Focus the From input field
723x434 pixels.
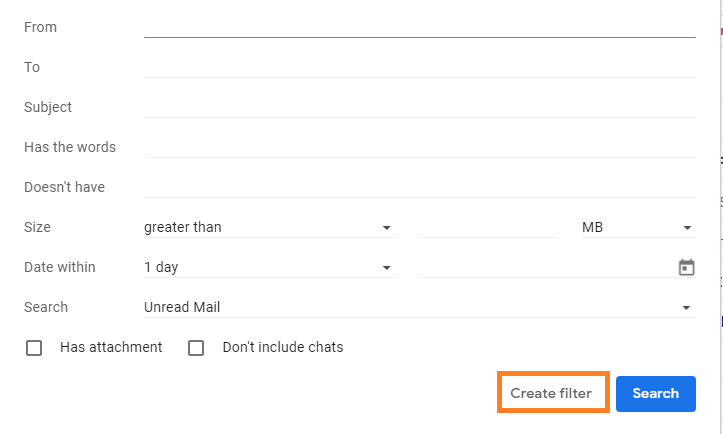420,27
